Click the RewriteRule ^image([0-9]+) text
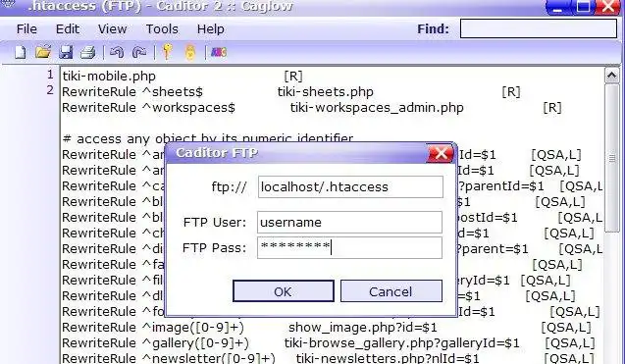 pos(153,328)
